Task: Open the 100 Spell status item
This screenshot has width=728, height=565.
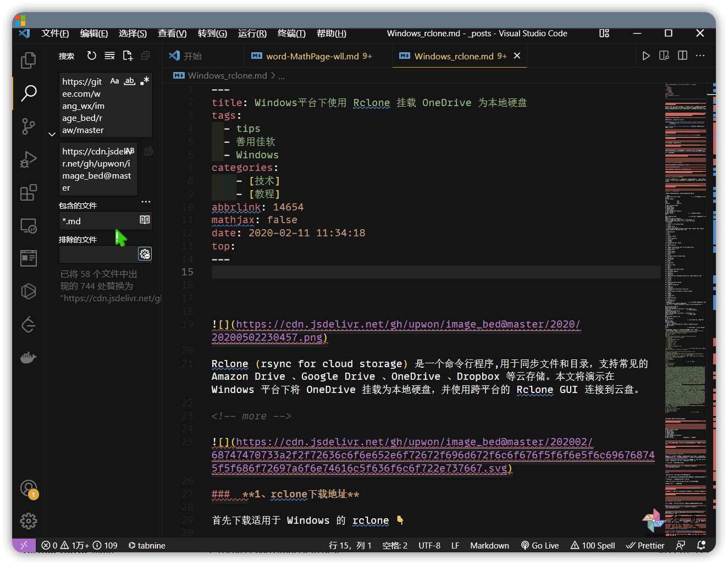Action: pyautogui.click(x=593, y=545)
